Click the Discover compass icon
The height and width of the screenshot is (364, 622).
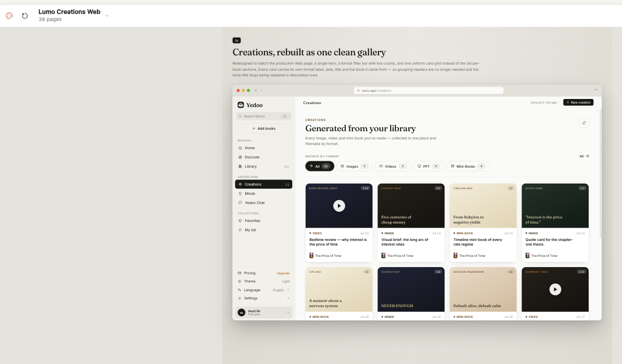coord(240,157)
